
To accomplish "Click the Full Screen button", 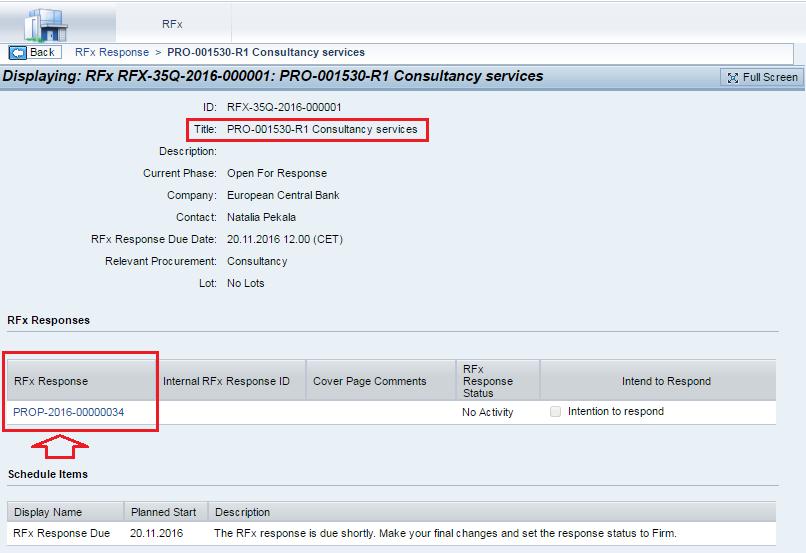I will pyautogui.click(x=762, y=77).
